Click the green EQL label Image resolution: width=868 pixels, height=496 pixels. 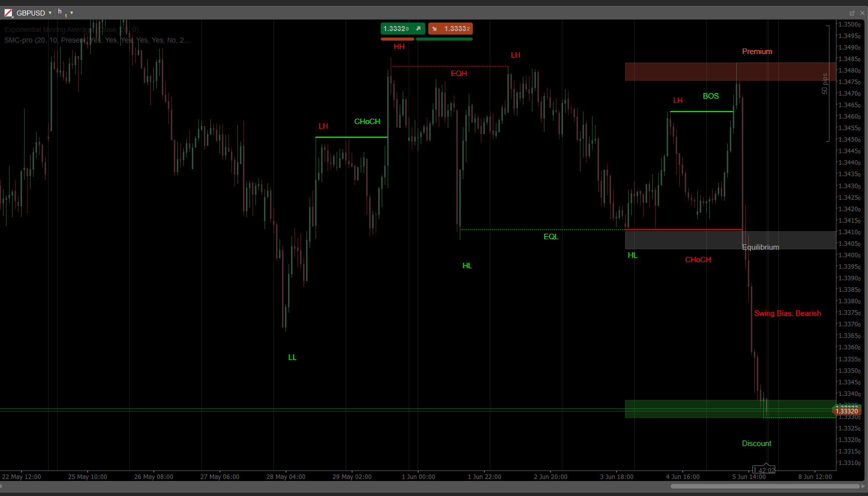point(551,237)
